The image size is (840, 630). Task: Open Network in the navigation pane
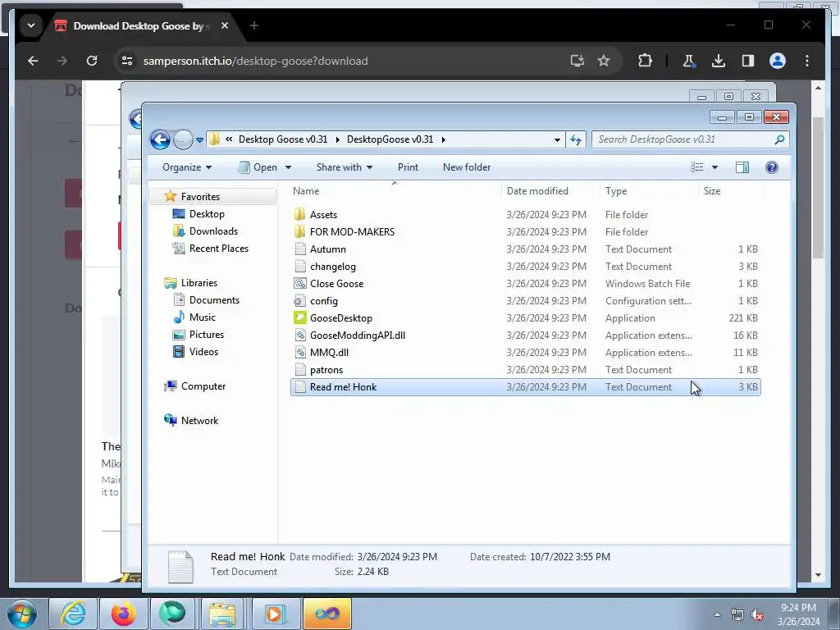point(199,421)
